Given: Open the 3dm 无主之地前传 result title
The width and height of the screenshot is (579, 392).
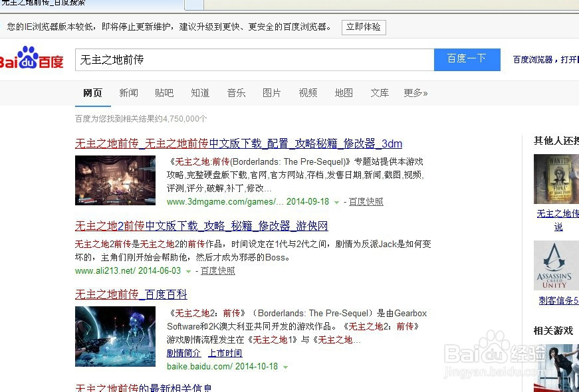Looking at the screenshot, I should pos(239,144).
